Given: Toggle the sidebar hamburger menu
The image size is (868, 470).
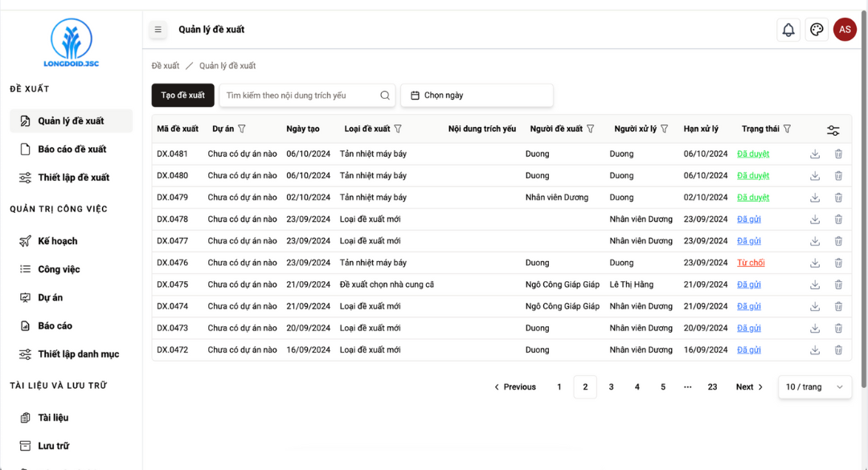Looking at the screenshot, I should tap(158, 30).
